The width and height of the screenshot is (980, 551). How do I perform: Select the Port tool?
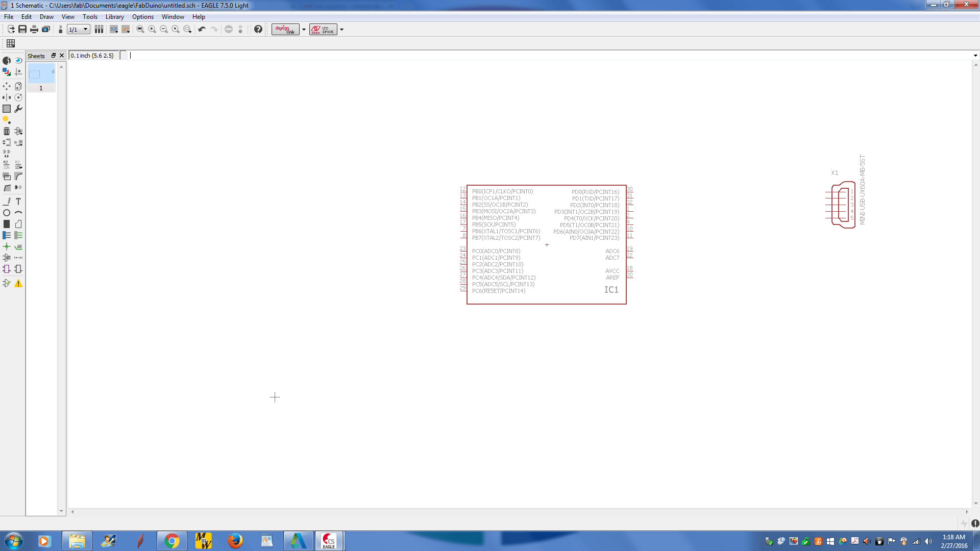click(x=18, y=269)
